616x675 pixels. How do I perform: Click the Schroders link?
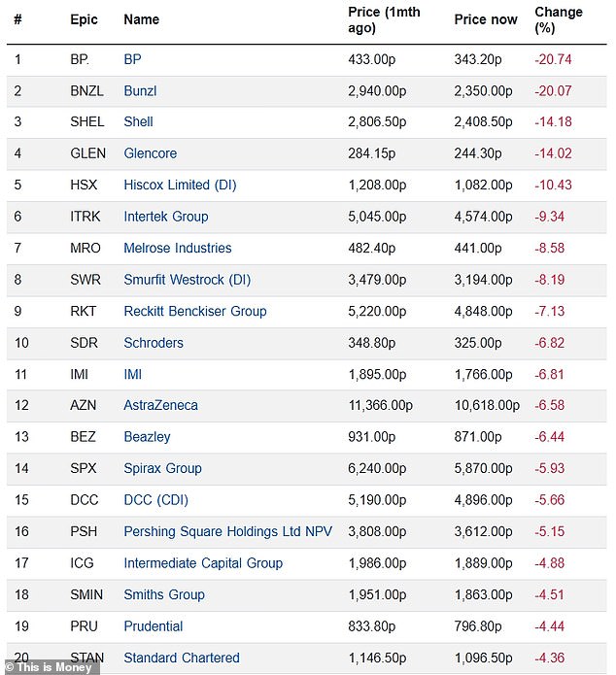154,343
